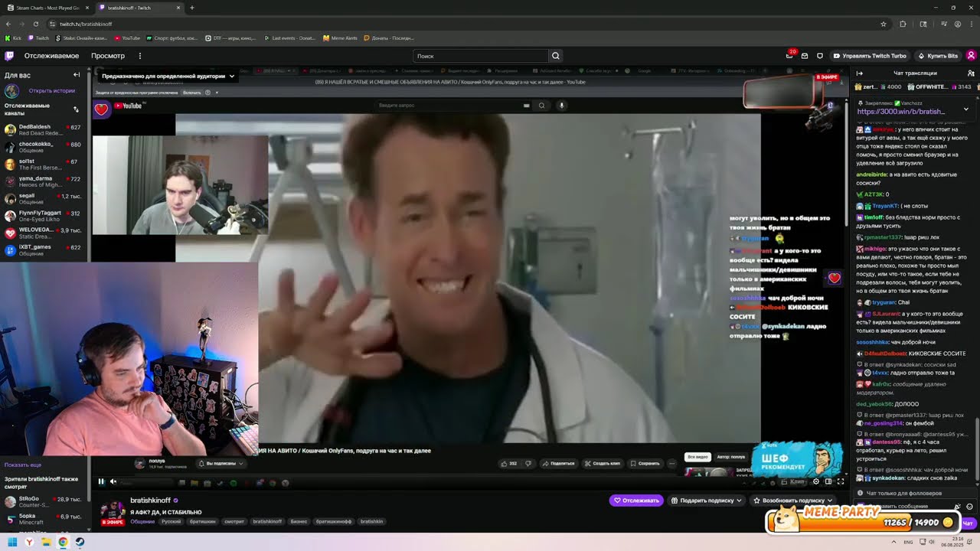Open the Meme Alerts bookmark
This screenshot has width=980, height=551.
[340, 37]
